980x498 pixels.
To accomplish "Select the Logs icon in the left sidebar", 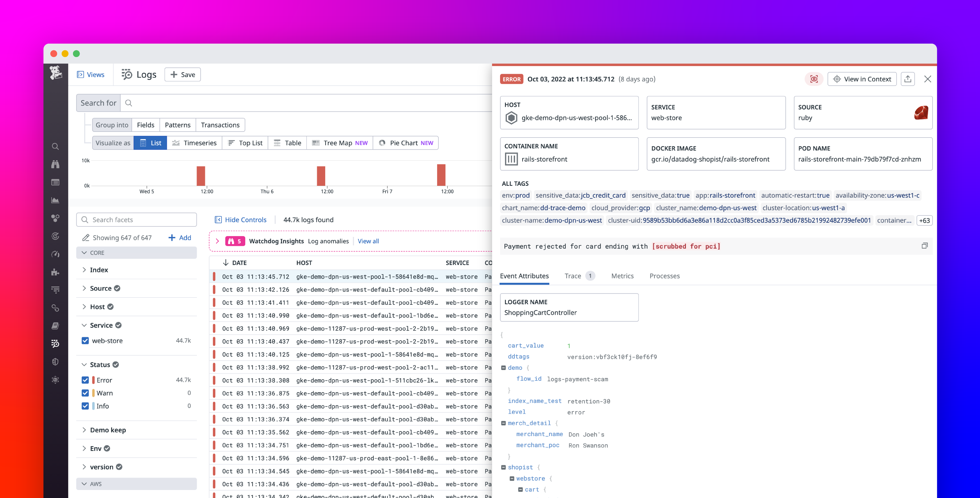I will point(55,343).
